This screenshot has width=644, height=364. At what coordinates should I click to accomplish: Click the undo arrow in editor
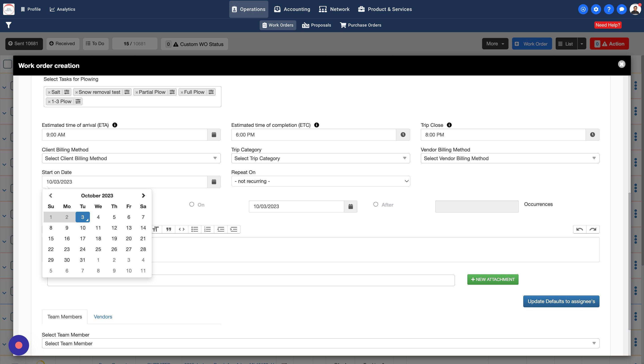(579, 229)
